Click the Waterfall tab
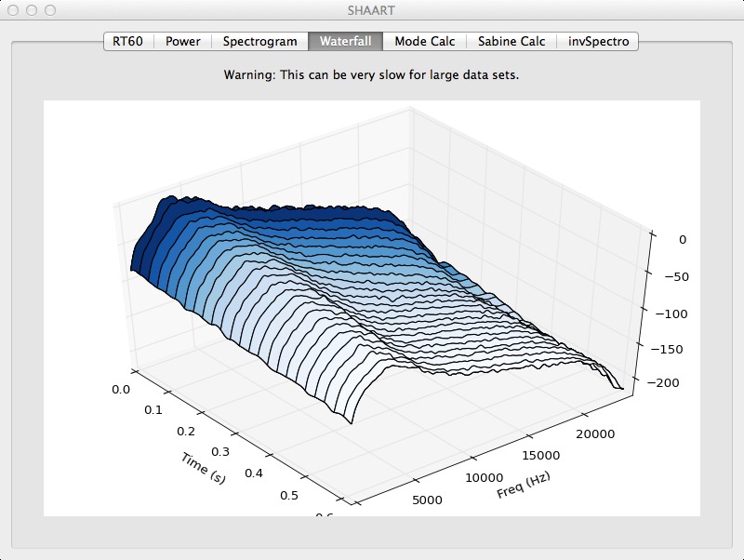744x560 pixels. pyautogui.click(x=345, y=41)
